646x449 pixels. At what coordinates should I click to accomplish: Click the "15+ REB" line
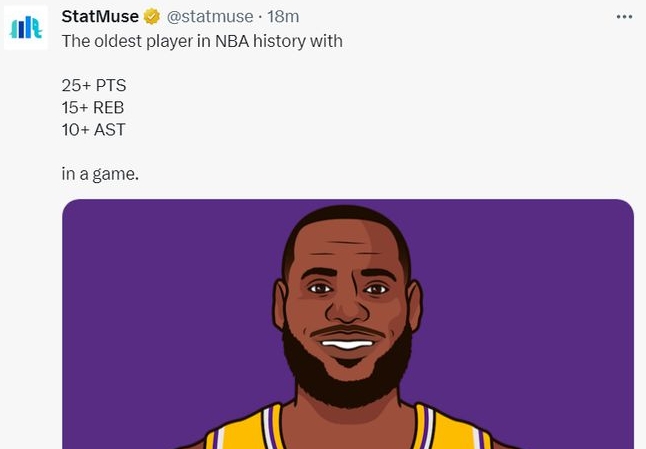93,108
